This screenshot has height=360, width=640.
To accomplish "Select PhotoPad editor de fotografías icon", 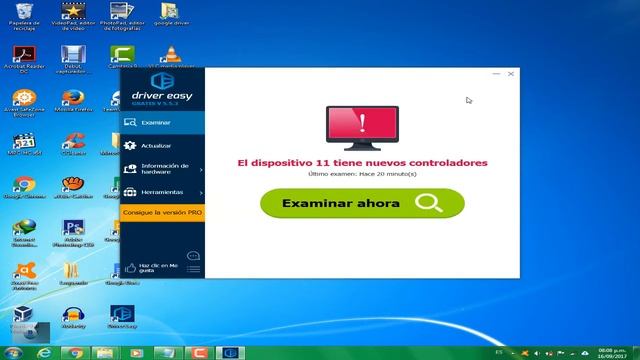I will [122, 17].
